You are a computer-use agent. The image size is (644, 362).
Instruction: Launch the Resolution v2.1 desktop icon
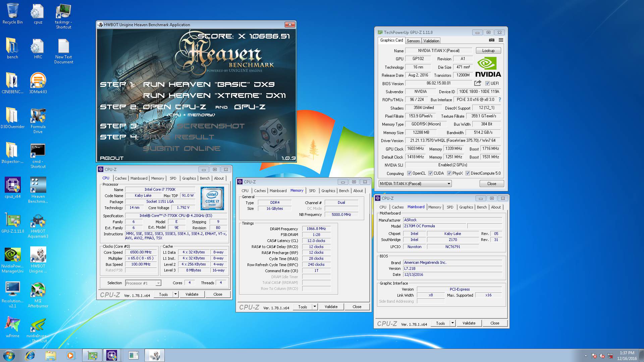pos(13,295)
